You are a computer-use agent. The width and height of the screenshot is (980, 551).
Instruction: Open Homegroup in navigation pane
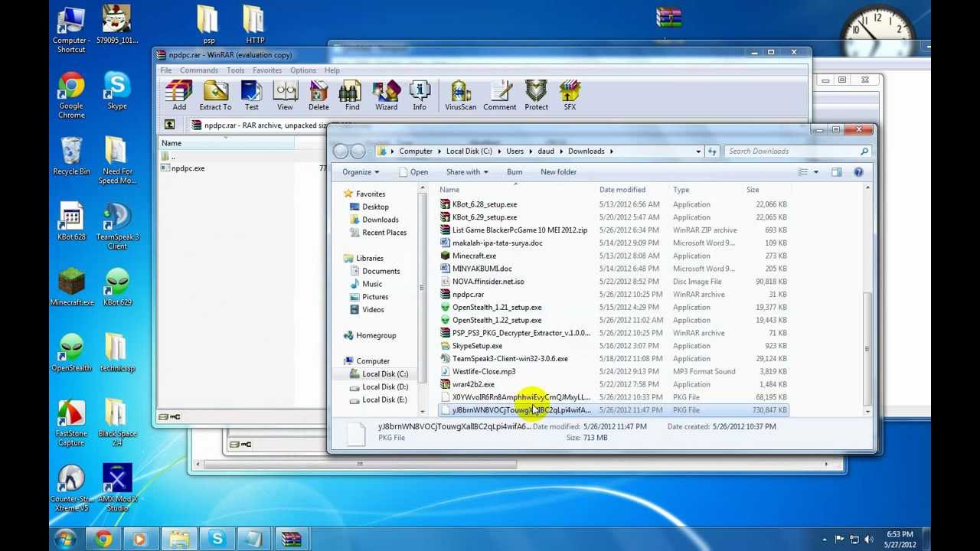click(376, 335)
